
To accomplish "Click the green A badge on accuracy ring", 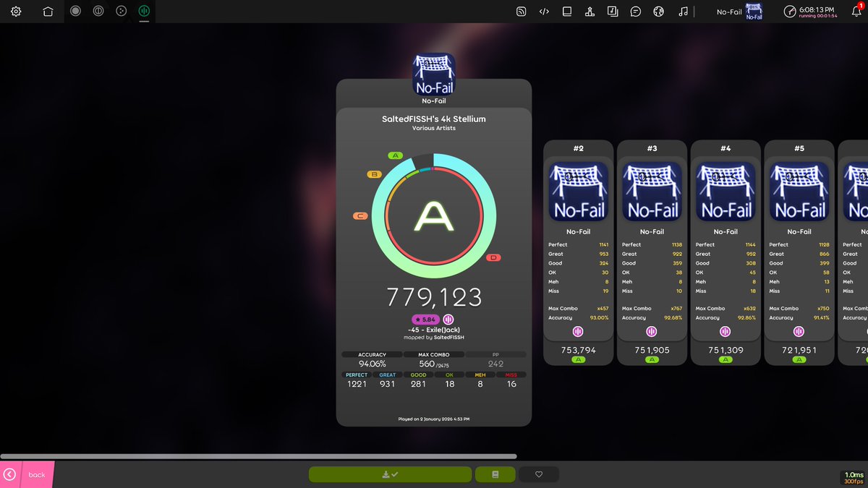I will pyautogui.click(x=395, y=155).
